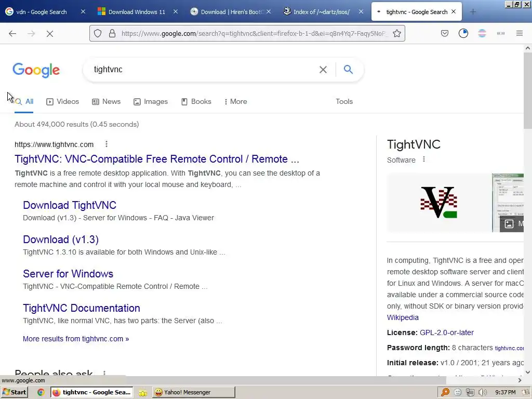Image resolution: width=532 pixels, height=399 pixels.
Task: Show site security padlock info
Action: click(112, 33)
